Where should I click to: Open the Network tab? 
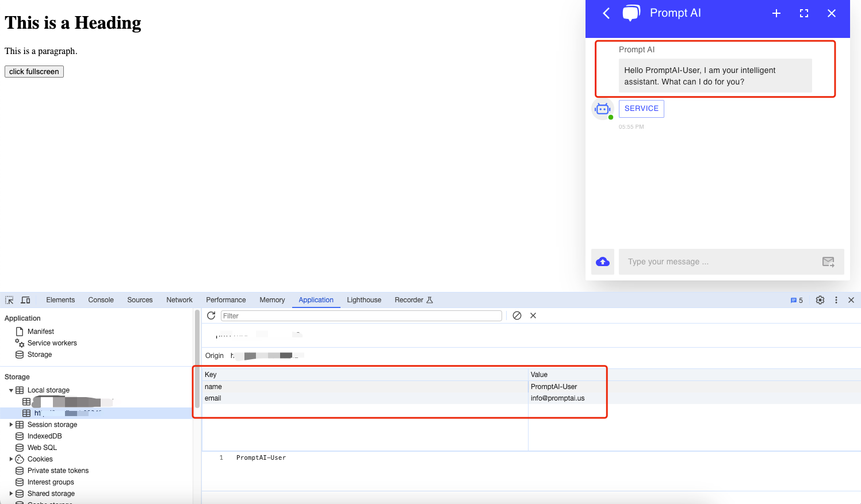[179, 300]
